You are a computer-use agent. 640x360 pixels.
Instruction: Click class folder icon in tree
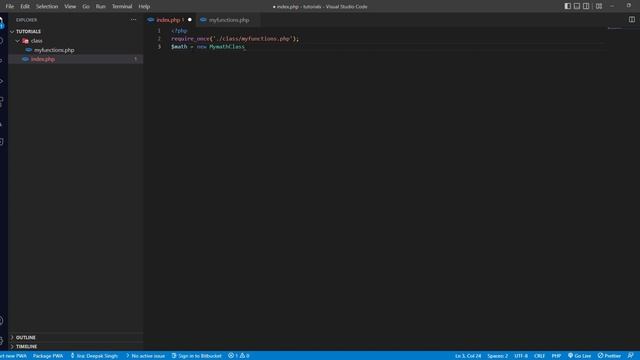pos(25,41)
